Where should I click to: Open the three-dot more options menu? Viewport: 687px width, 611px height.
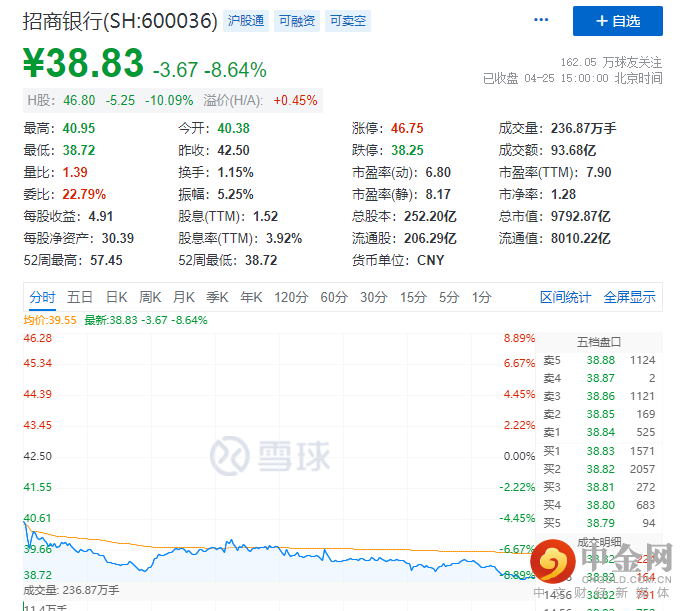[x=541, y=20]
